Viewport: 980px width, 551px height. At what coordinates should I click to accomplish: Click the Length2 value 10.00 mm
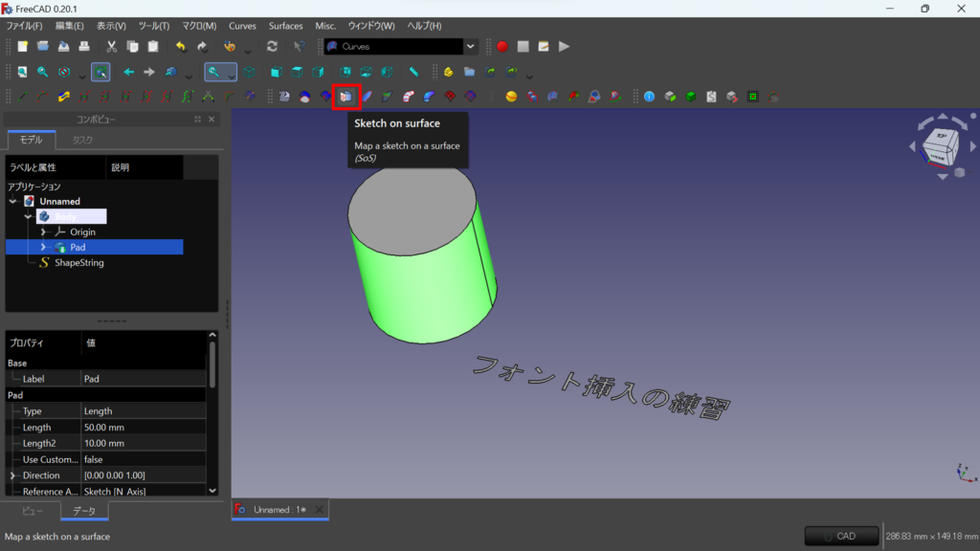click(x=144, y=443)
